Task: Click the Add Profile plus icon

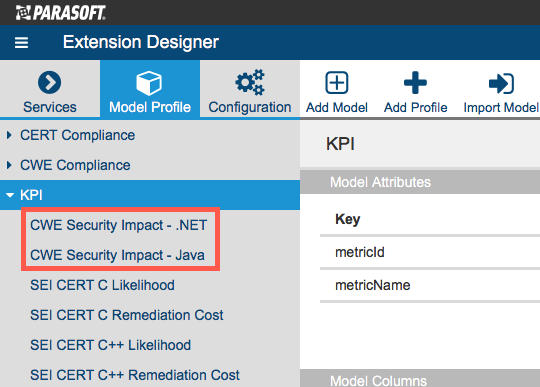Action: click(x=415, y=83)
